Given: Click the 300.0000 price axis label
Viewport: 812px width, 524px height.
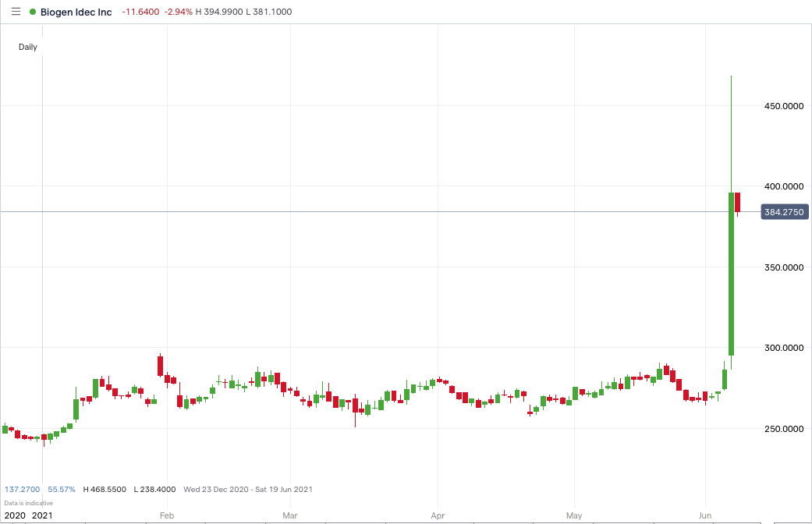Looking at the screenshot, I should point(784,348).
